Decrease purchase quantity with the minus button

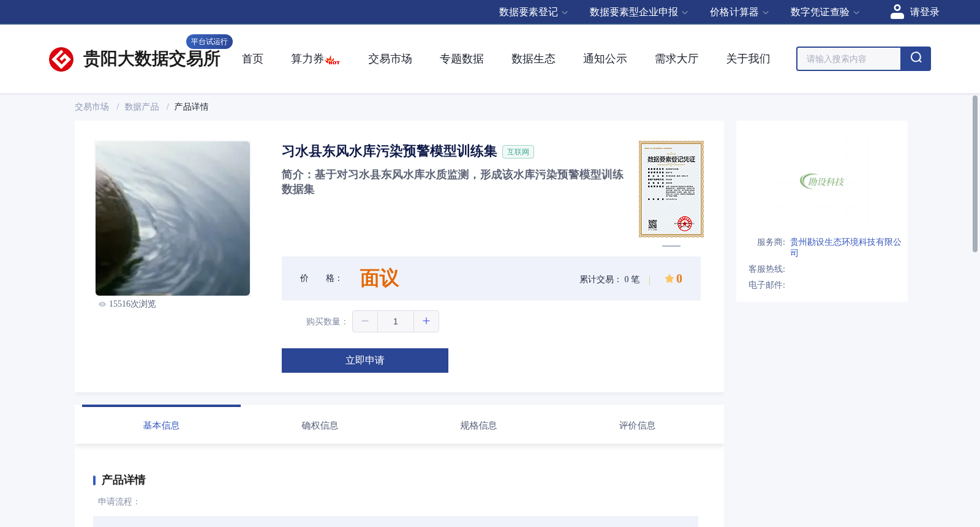365,321
